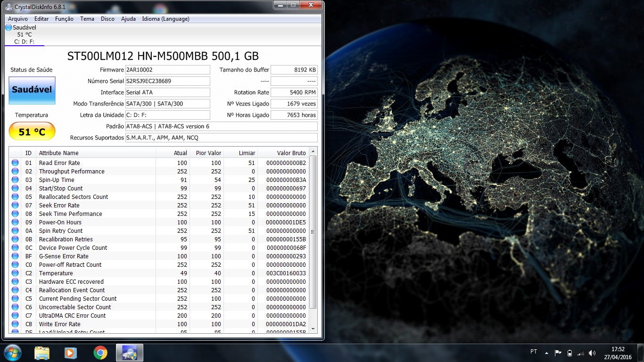Click the scrollbar up arrow of attribute list
644x362 pixels.
click(x=313, y=151)
